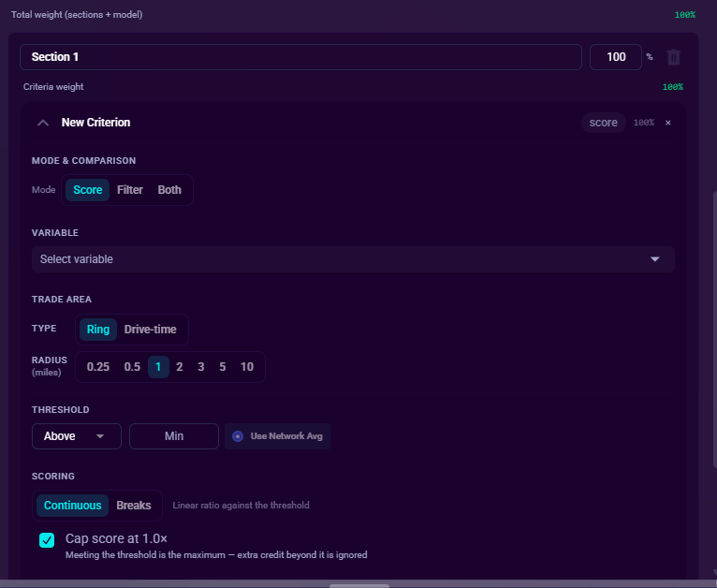The height and width of the screenshot is (588, 717).
Task: Click the New Criterion title
Action: tap(95, 123)
